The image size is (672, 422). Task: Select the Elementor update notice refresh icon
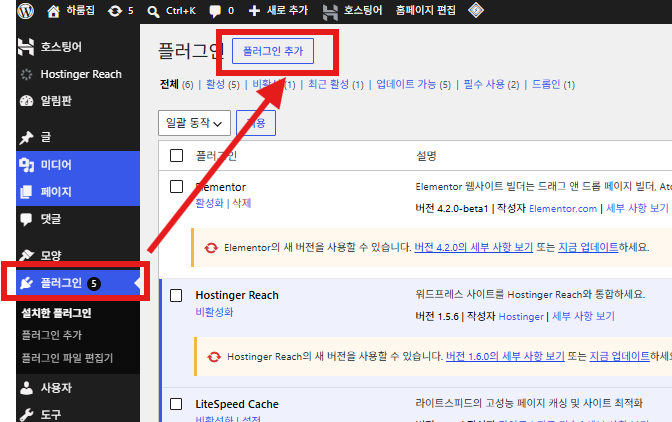(211, 248)
